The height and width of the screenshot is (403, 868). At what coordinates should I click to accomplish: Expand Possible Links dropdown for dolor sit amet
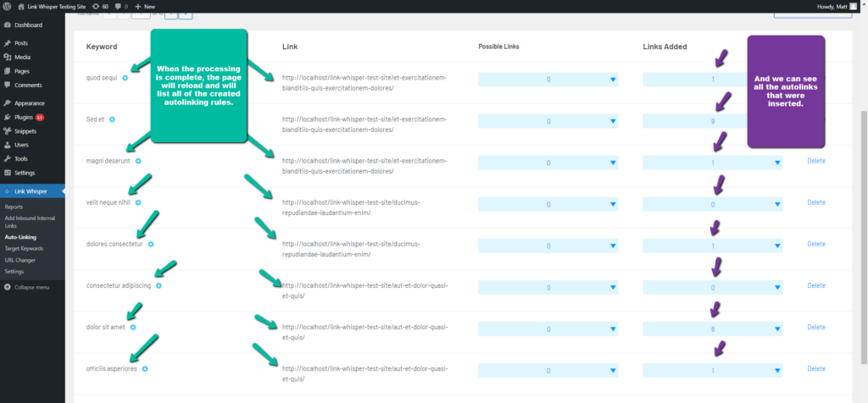point(548,329)
